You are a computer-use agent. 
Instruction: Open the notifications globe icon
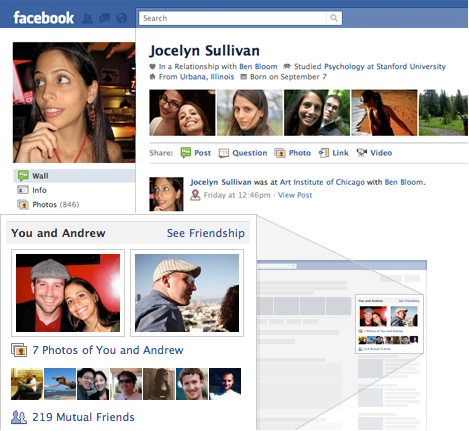[122, 18]
